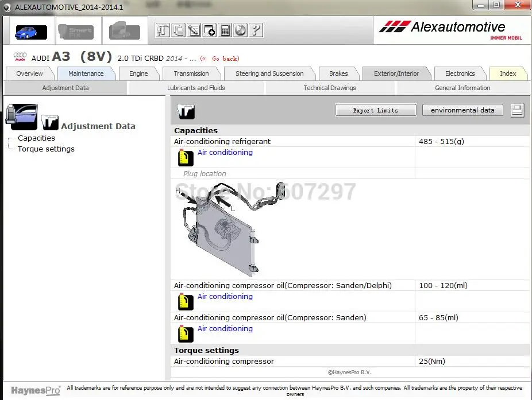Click the pencil notes toolbar icon
This screenshot has width=532, height=400.
coord(194,30)
